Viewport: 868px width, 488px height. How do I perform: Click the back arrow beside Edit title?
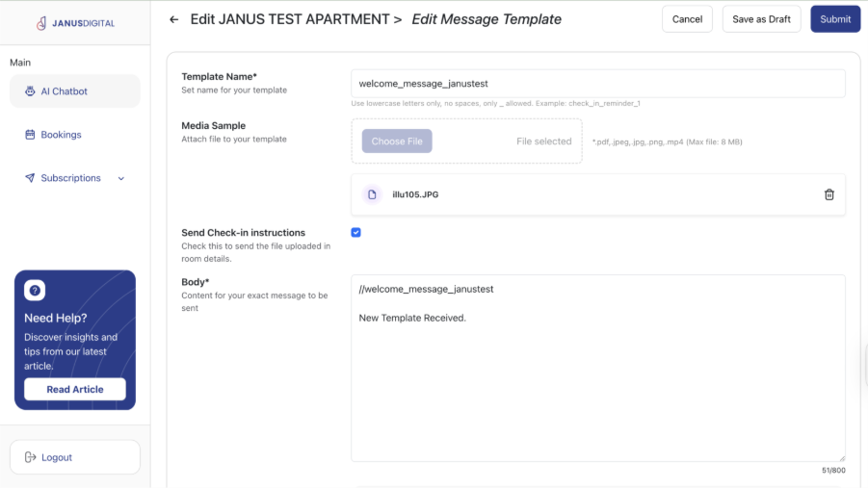[x=173, y=19]
